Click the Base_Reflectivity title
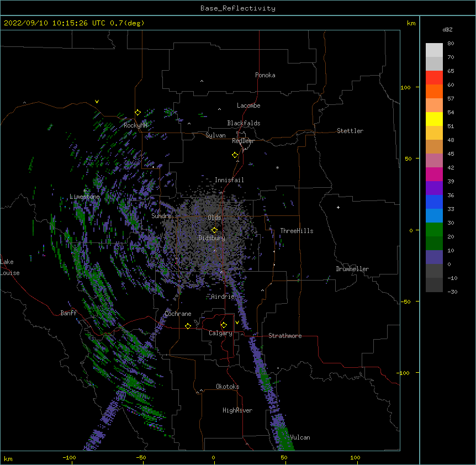This screenshot has height=465, width=476. (x=238, y=8)
